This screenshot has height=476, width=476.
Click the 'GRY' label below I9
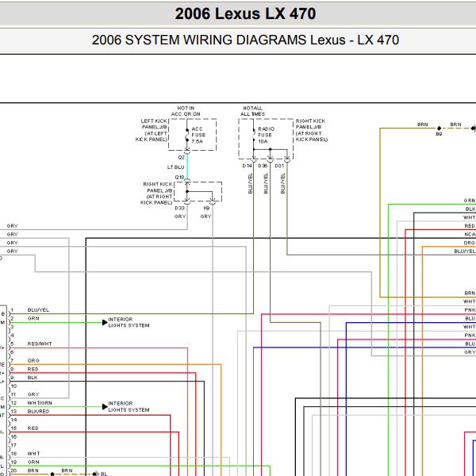click(205, 217)
